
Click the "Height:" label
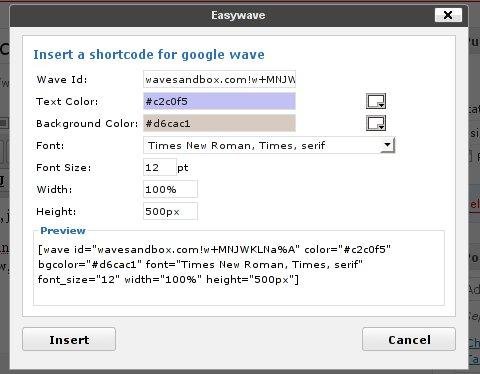[56, 212]
